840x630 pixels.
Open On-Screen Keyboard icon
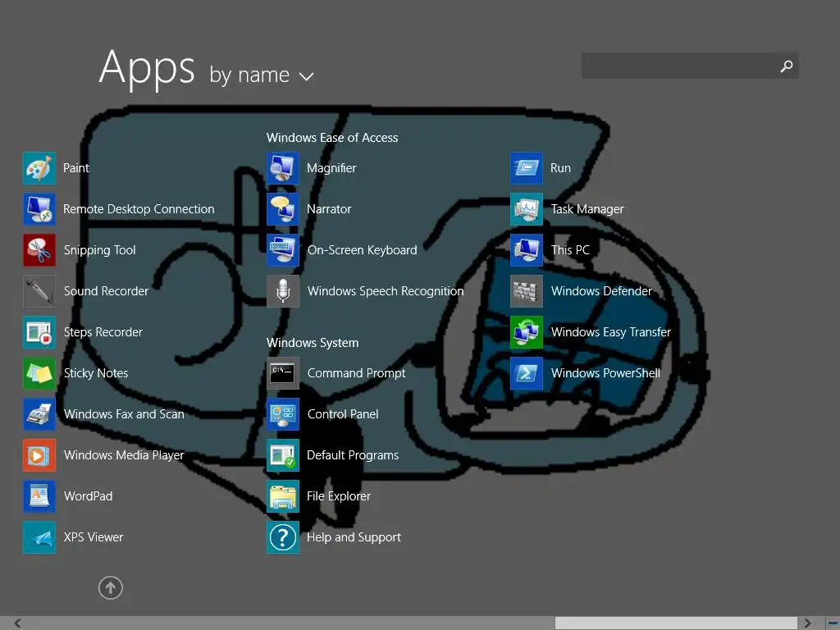283,249
